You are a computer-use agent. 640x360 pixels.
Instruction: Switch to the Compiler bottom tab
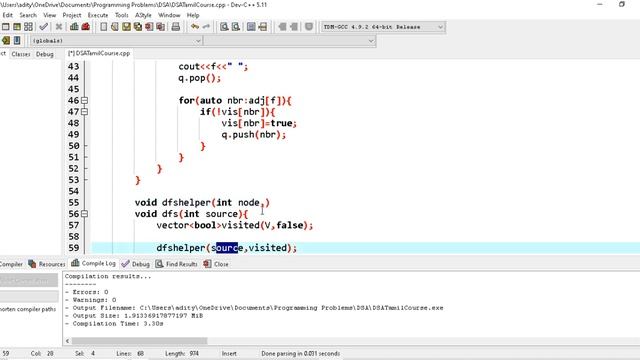click(x=11, y=264)
